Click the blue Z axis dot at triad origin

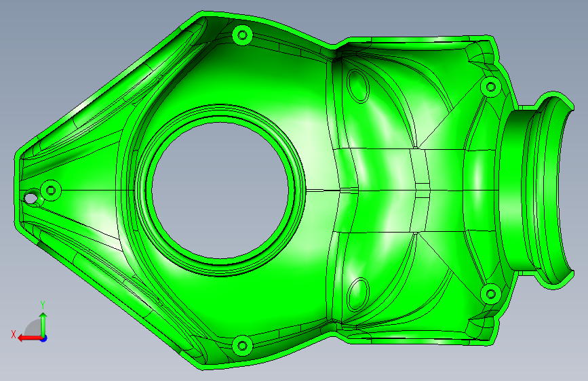[44, 338]
